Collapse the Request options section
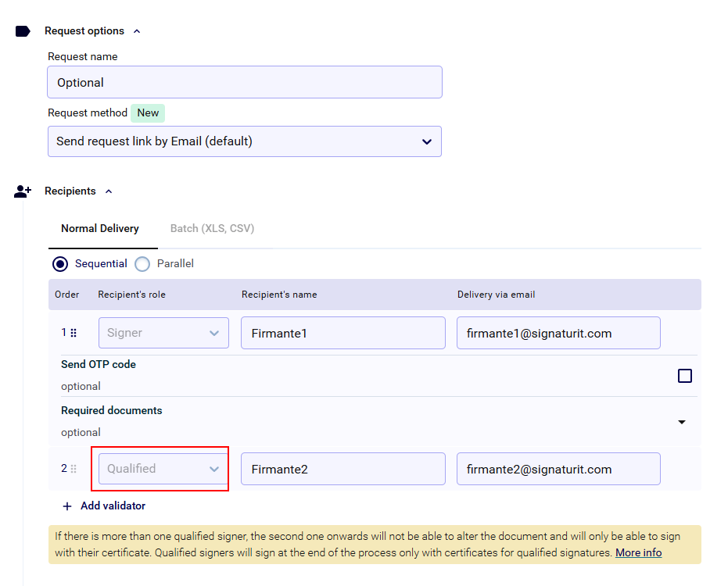728x586 pixels. (137, 31)
